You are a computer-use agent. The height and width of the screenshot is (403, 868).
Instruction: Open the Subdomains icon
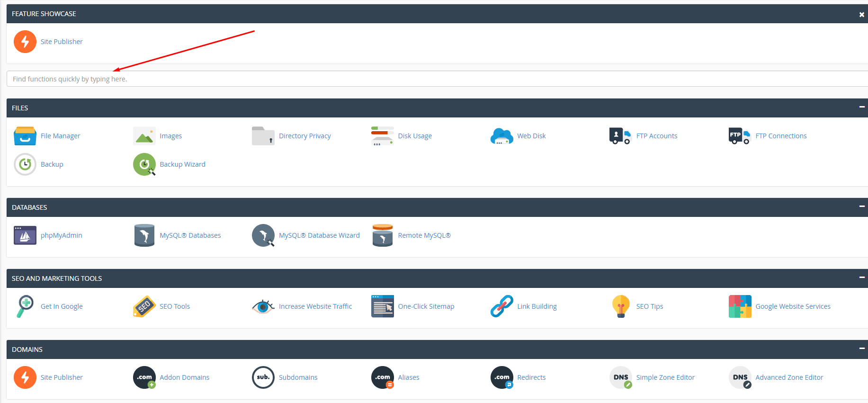coord(263,377)
